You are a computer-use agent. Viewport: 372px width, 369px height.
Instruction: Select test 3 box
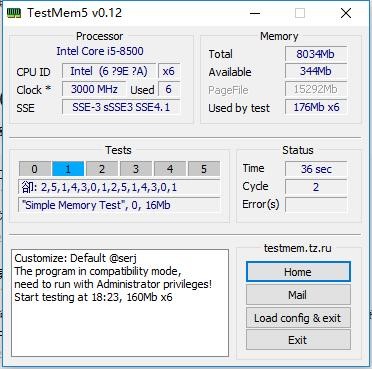136,169
